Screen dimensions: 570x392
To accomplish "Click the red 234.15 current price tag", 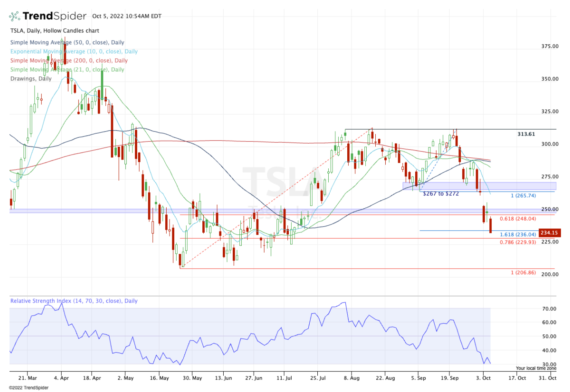I will coord(550,233).
